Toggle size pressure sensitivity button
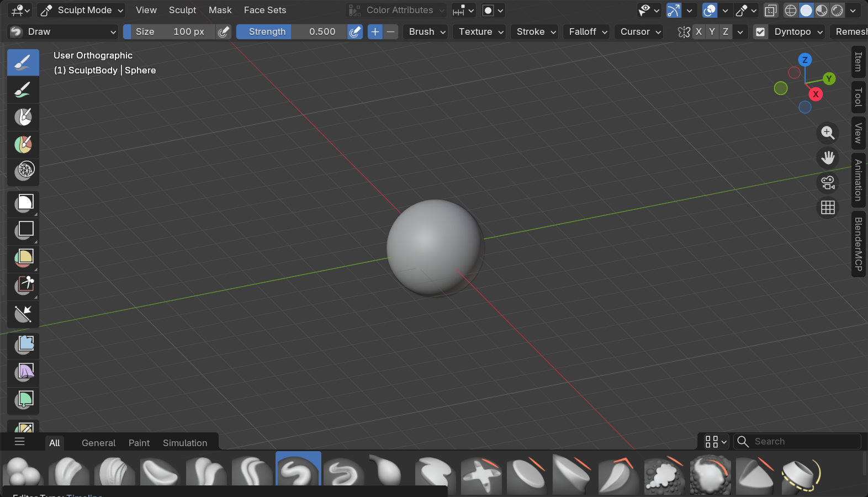The height and width of the screenshot is (497, 868). [223, 32]
